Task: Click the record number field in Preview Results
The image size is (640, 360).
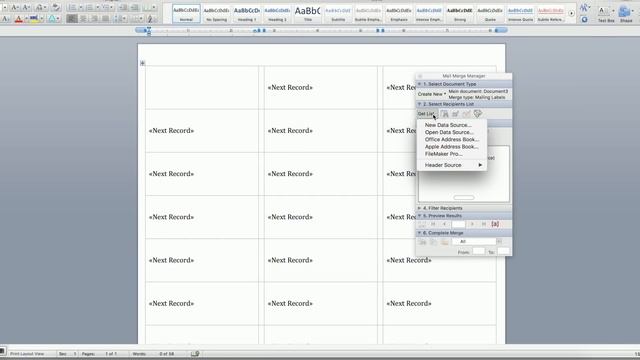Action: (458, 224)
